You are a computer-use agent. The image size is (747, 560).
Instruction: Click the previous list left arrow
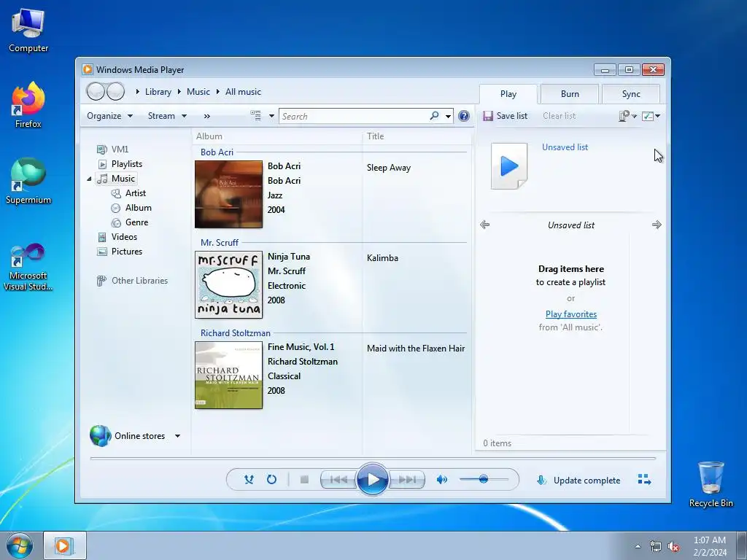(485, 225)
